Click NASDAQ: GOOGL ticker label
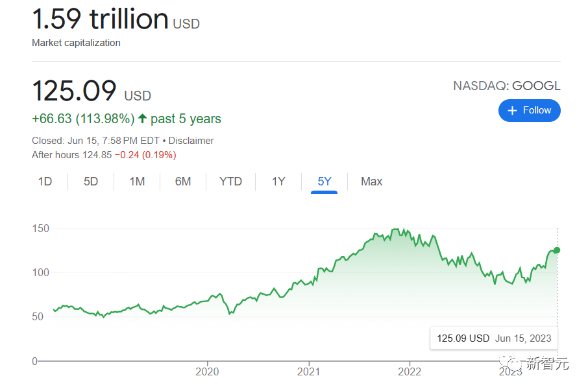Viewport: 588px width, 389px height. pos(506,86)
